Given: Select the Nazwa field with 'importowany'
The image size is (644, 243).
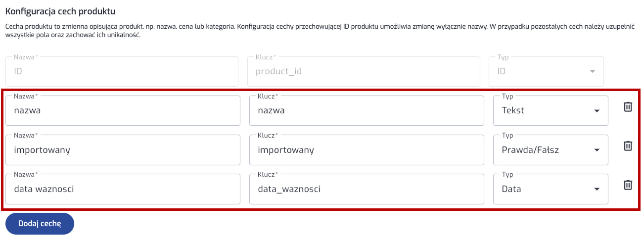Looking at the screenshot, I should point(123,150).
